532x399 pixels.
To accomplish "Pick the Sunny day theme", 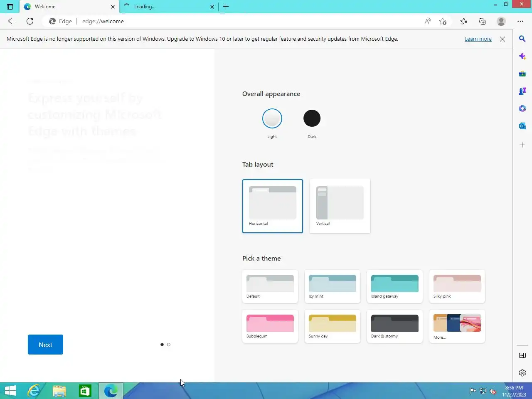I will [332, 326].
